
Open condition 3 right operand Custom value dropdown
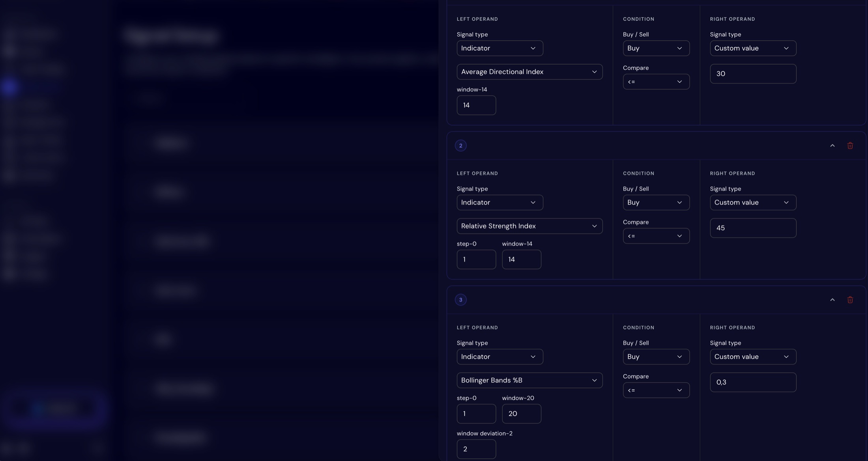tap(753, 356)
